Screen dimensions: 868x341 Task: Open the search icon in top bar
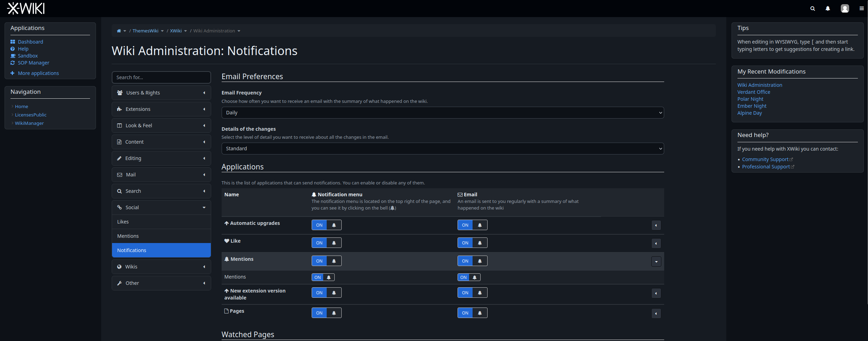813,8
